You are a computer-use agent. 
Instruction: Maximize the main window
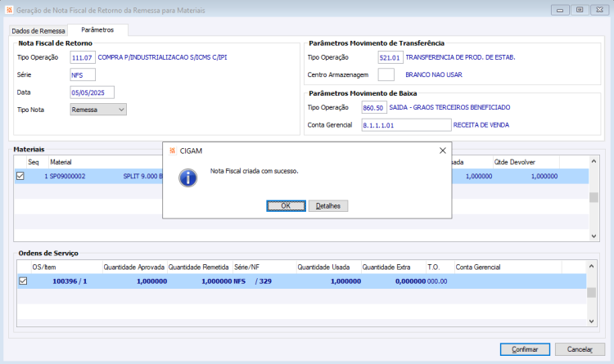580,10
